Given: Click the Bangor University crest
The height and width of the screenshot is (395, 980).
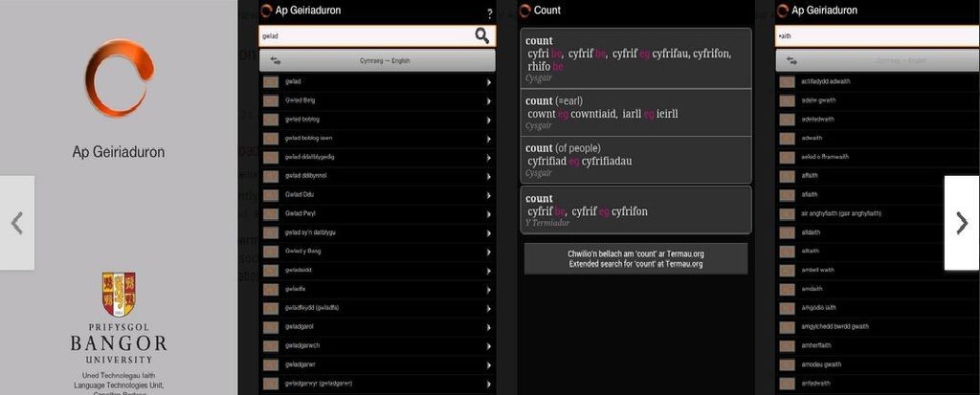Looking at the screenshot, I should pyautogui.click(x=119, y=294).
